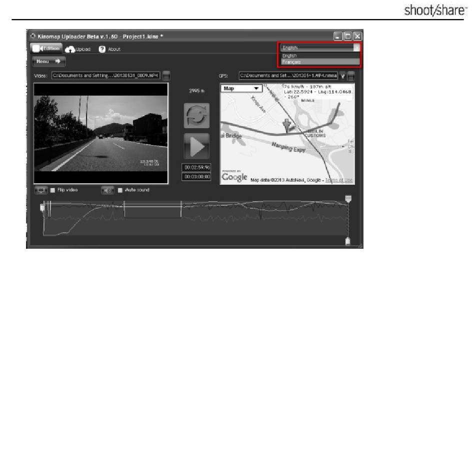Click the top right timeline end handle
This screenshot has width=475, height=476.
coord(348,199)
